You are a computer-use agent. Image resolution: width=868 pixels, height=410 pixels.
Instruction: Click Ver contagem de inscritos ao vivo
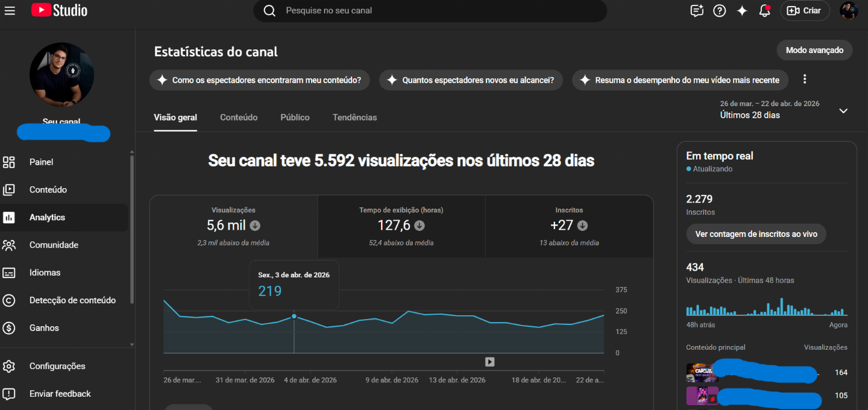tap(756, 234)
